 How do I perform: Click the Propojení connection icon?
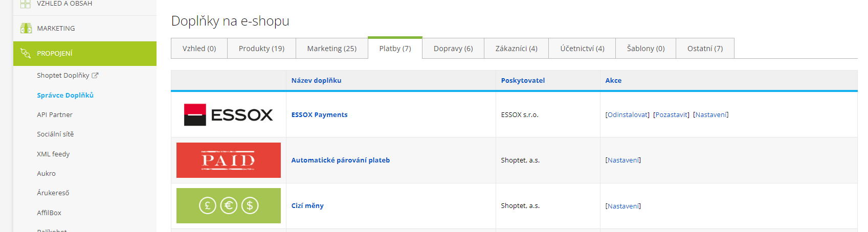26,53
